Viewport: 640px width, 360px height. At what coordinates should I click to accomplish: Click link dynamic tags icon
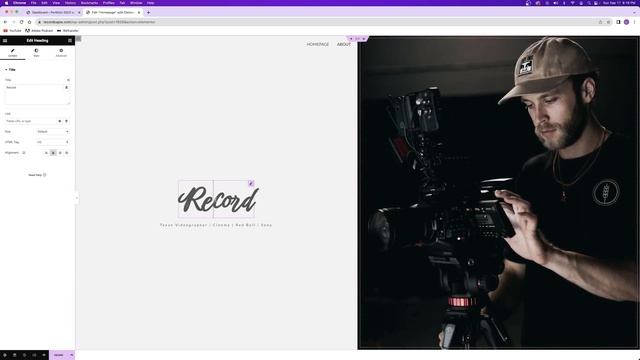[x=67, y=121]
